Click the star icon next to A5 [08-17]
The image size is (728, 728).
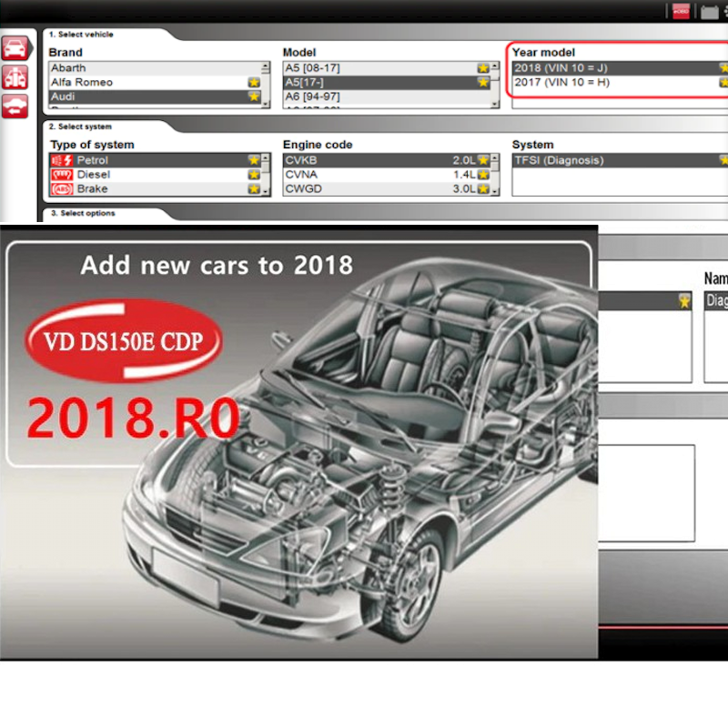pos(483,68)
